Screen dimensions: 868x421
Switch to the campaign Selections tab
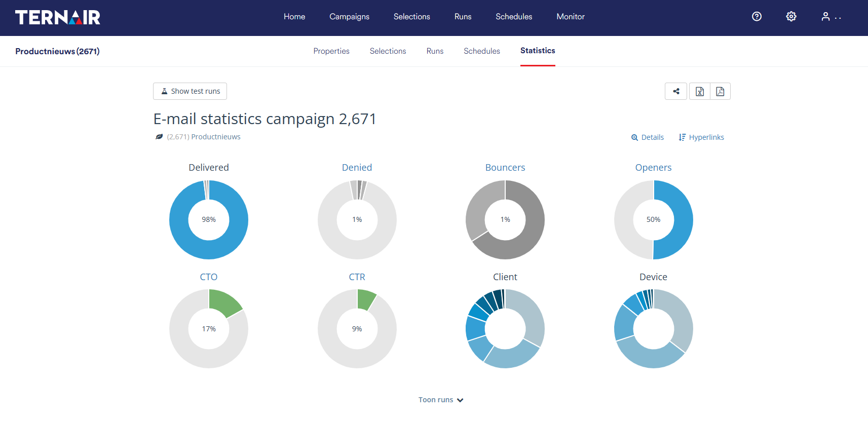point(388,51)
